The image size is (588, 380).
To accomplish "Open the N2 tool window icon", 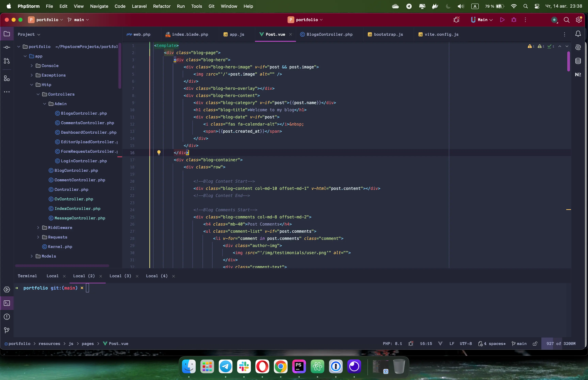I will 578,75.
